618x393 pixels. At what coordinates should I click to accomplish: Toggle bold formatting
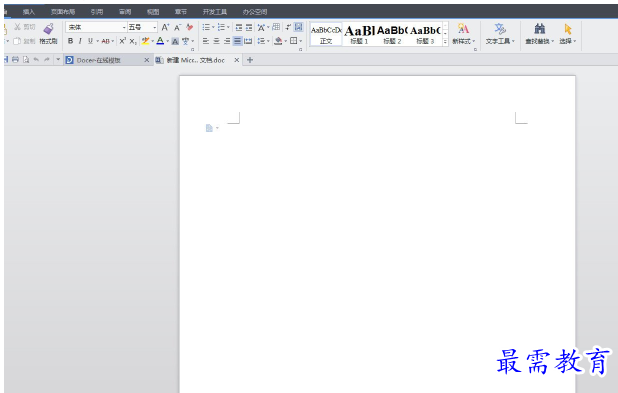click(70, 41)
